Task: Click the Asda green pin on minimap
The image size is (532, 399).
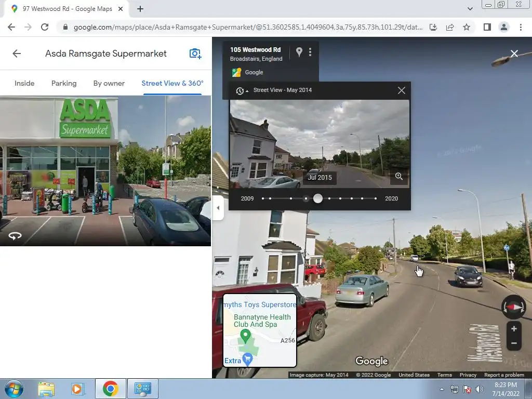Action: coord(245,336)
